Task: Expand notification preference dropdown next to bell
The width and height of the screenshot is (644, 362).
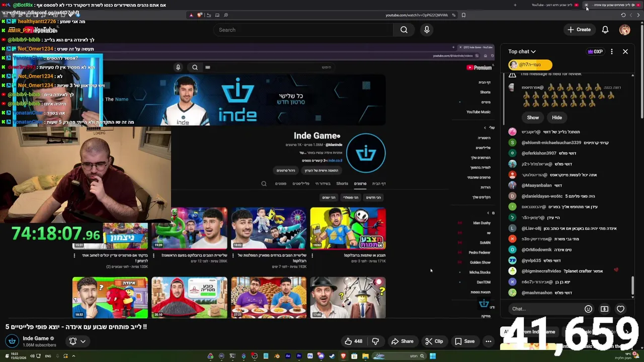Action: tap(83, 341)
